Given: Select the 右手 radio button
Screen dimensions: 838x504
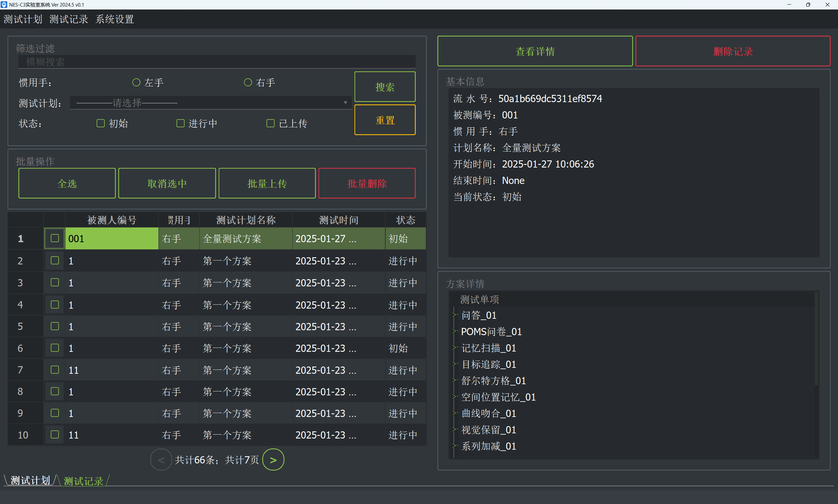Looking at the screenshot, I should pos(248,82).
